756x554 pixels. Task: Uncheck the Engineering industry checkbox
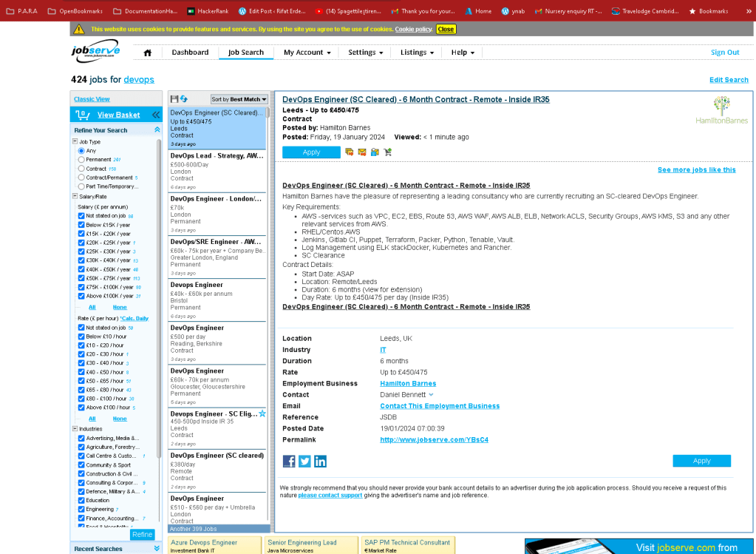tap(81, 509)
